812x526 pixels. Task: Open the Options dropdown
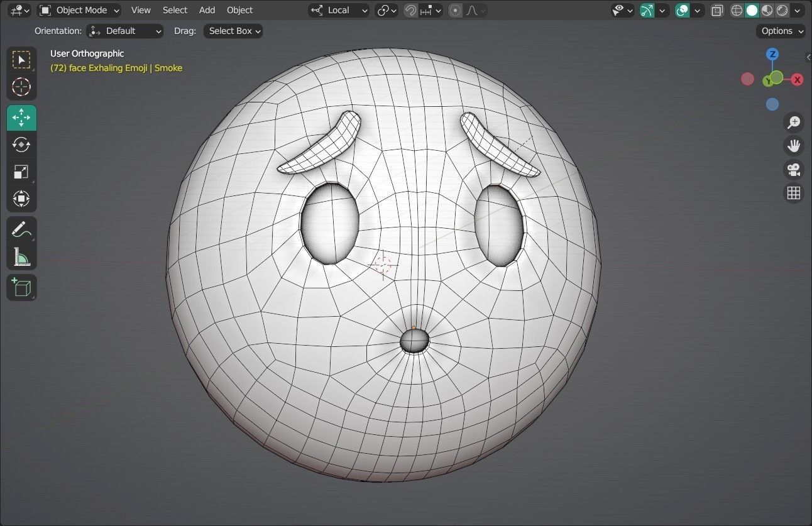[x=781, y=31]
